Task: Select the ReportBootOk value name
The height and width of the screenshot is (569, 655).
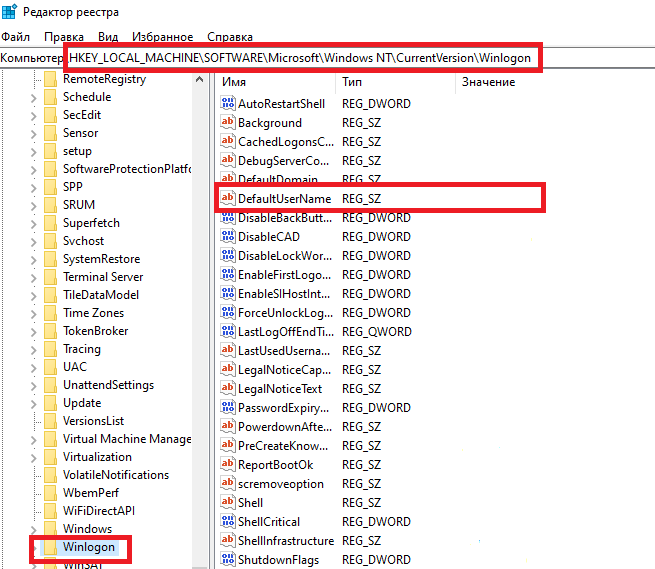Action: pos(275,465)
